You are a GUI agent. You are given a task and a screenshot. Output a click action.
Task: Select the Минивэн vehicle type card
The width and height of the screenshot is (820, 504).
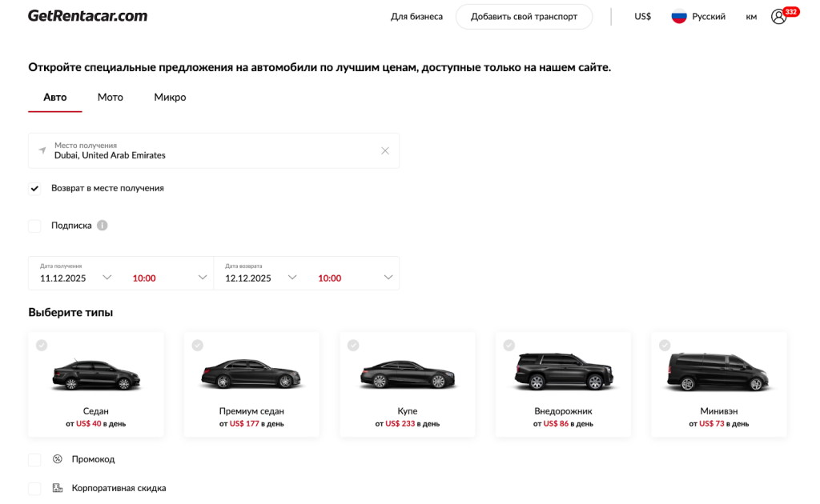pyautogui.click(x=717, y=382)
